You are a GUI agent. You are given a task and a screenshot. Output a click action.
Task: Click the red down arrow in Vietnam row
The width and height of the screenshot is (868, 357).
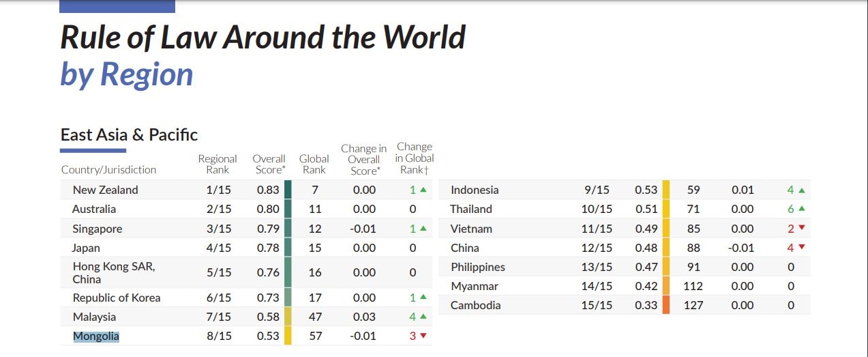(x=802, y=229)
